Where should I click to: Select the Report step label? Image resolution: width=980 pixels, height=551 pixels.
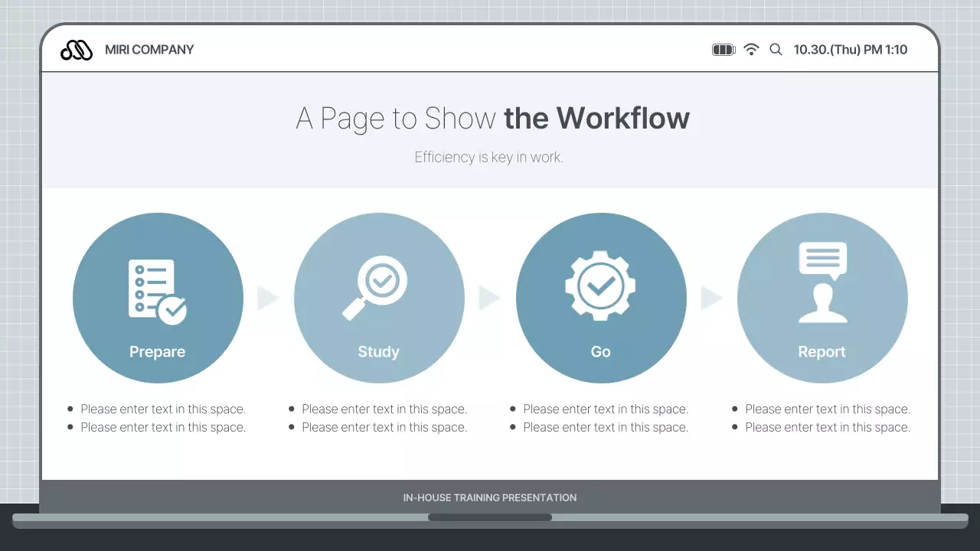(822, 351)
